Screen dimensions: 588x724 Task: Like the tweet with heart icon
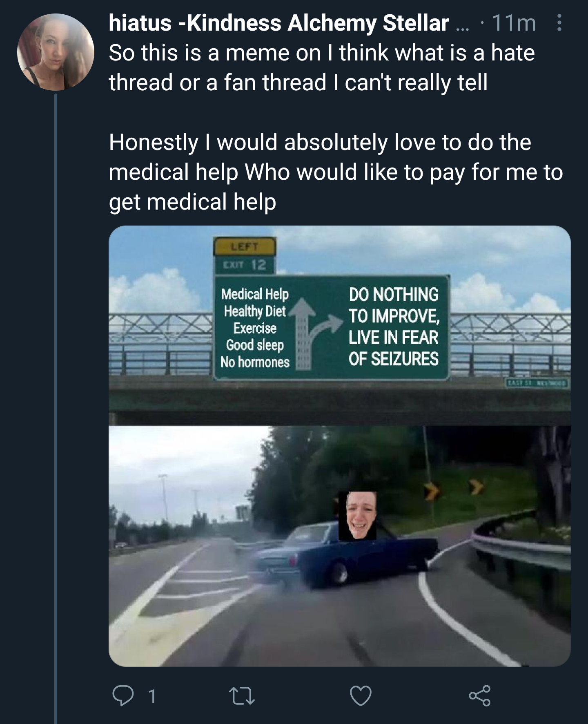tap(361, 696)
